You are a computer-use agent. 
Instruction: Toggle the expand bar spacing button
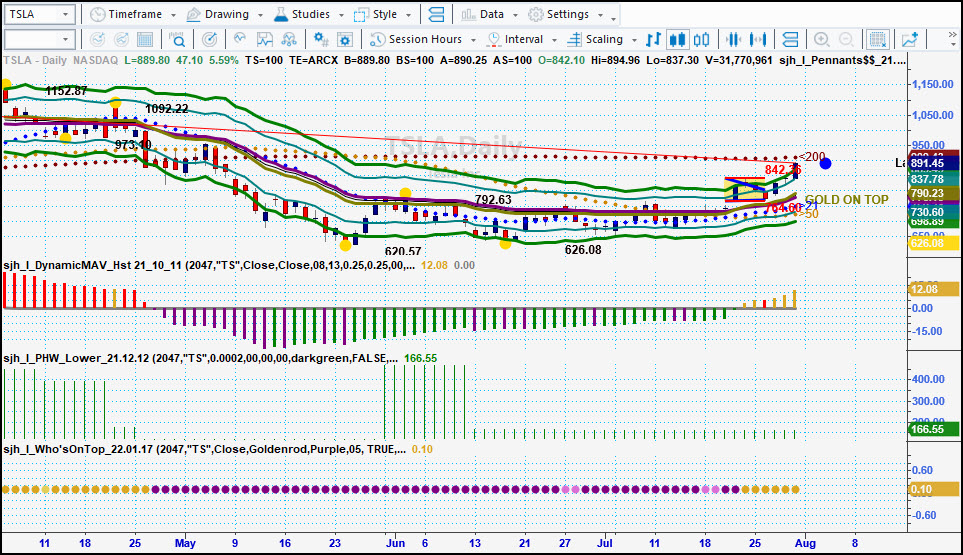click(x=758, y=40)
